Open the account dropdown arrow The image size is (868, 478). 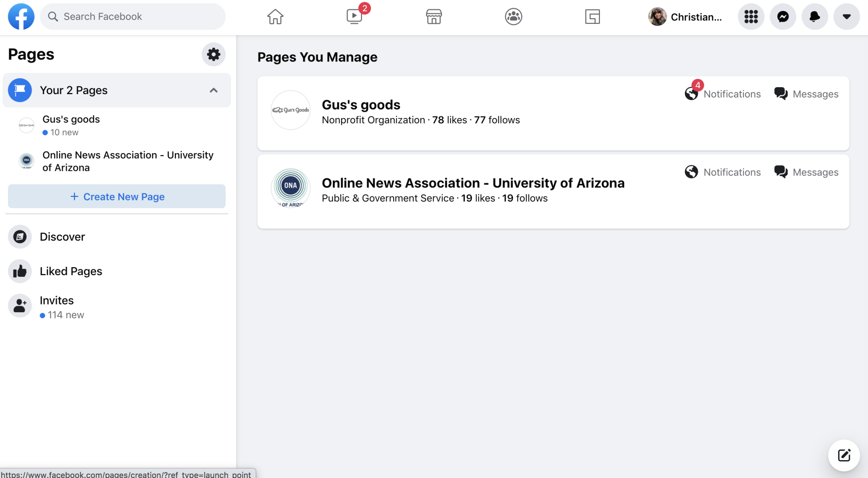(x=846, y=16)
